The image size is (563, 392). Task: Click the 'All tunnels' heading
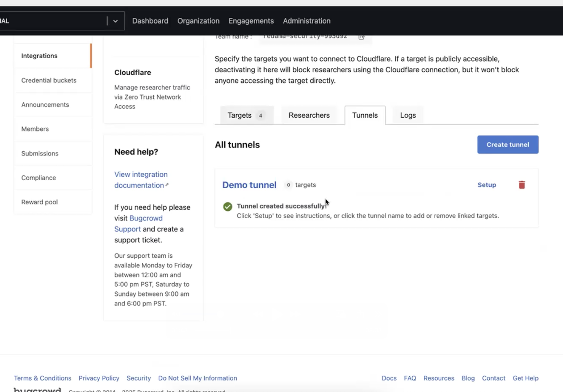pos(237,145)
